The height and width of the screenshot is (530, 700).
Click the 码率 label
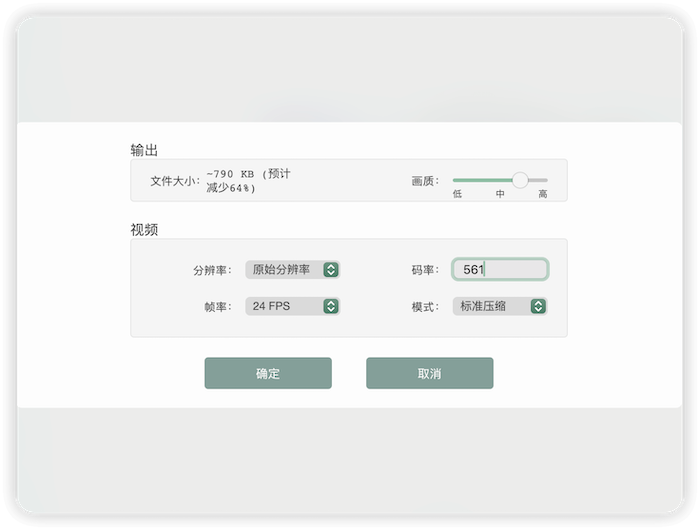click(x=425, y=271)
